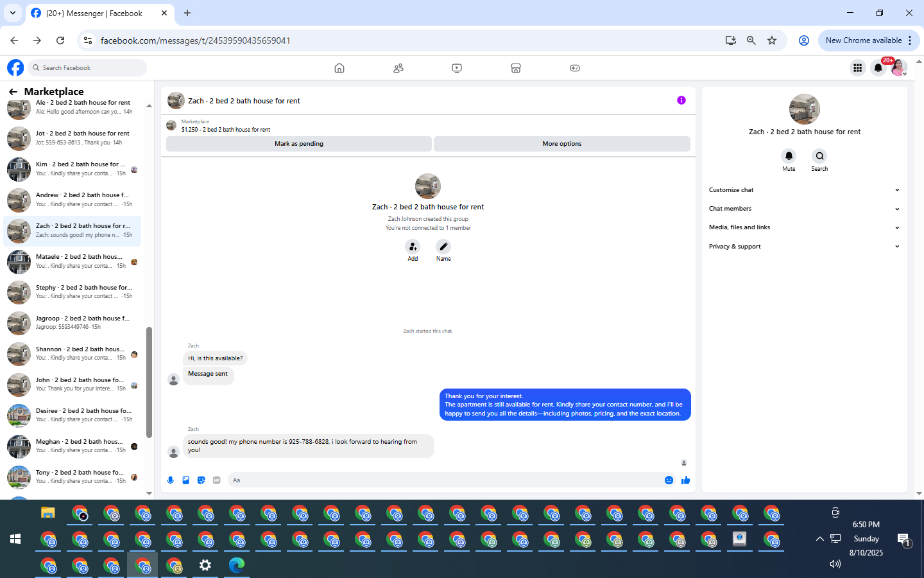Open Settings gear on taskbar
This screenshot has height=578, width=924.
205,565
